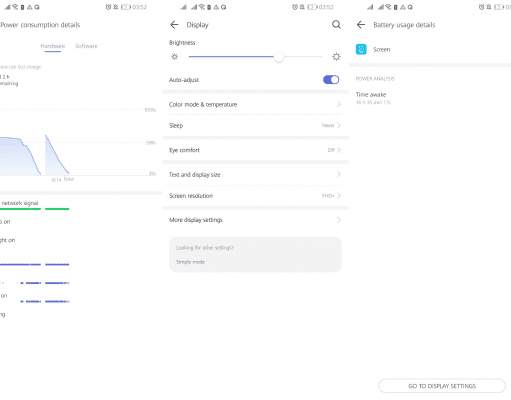511x400 pixels.
Task: Tap the alarm icon in Display status bar
Action: coord(295,7)
